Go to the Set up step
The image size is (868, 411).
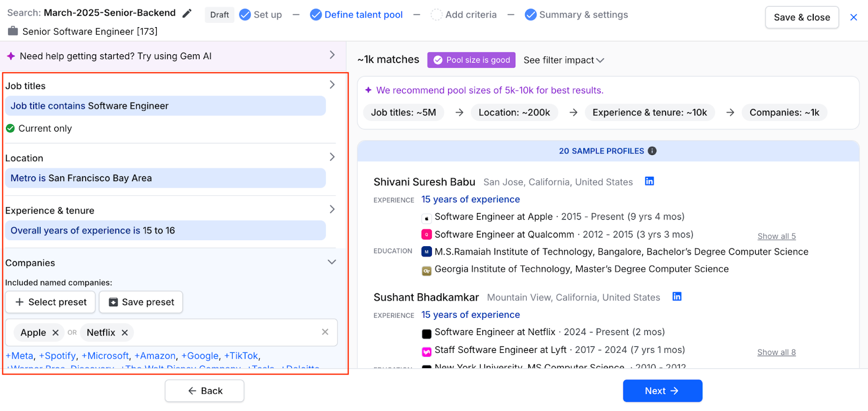click(x=261, y=15)
